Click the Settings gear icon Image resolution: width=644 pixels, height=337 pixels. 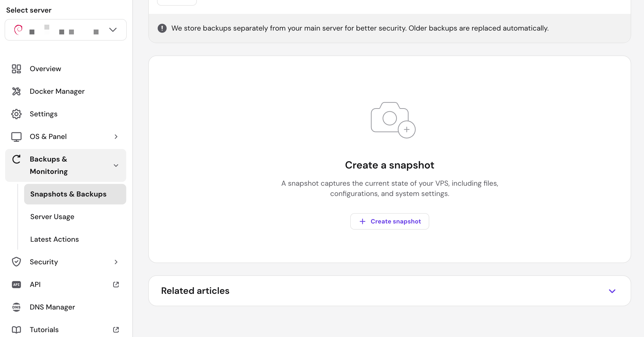pos(16,114)
